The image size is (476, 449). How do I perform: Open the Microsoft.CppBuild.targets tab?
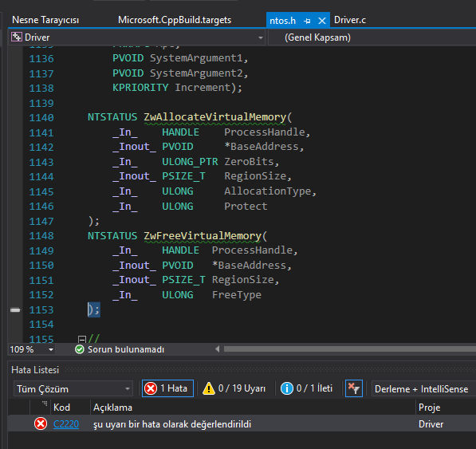click(175, 20)
